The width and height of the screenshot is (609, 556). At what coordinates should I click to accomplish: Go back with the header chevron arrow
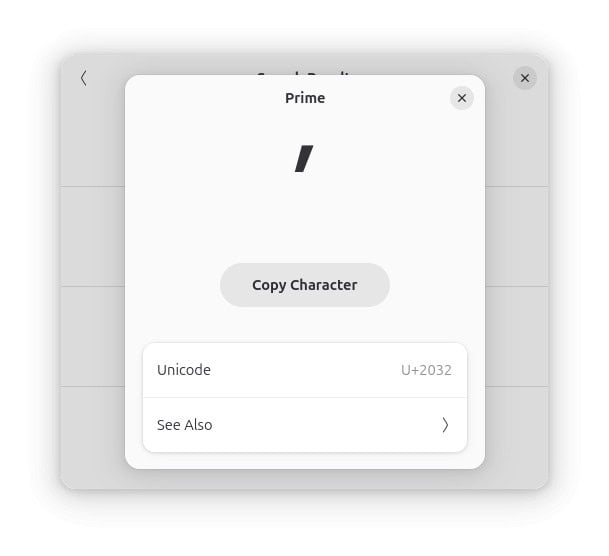(x=84, y=78)
